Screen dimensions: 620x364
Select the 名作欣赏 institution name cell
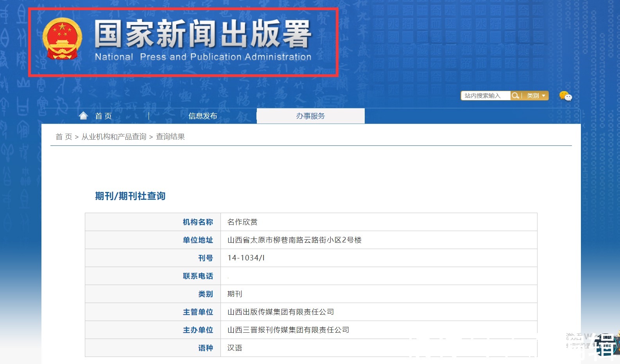click(x=242, y=222)
